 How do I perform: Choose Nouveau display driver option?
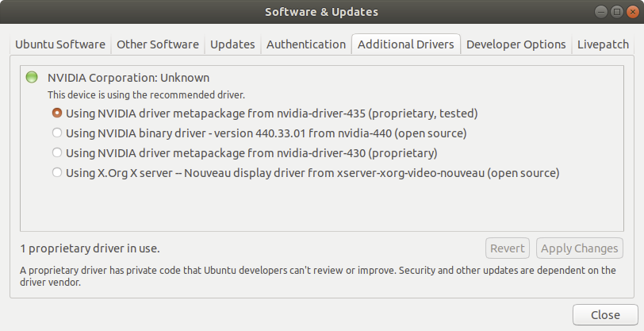57,172
